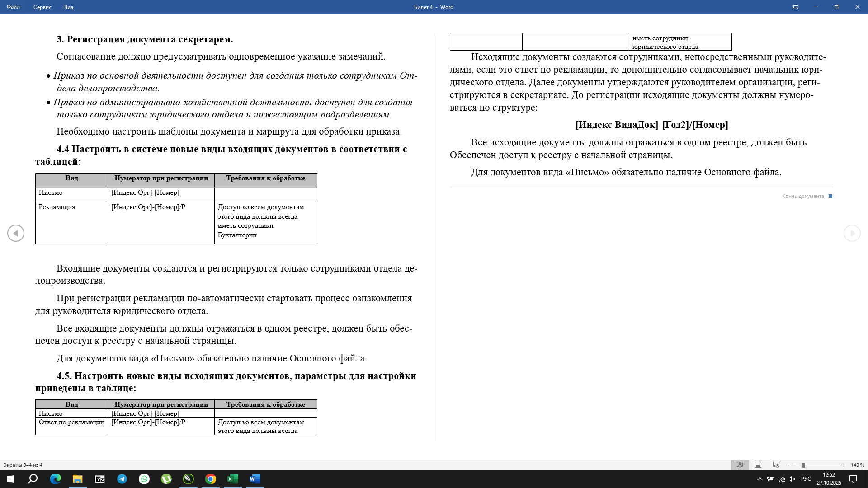
Task: Open the Файл menu
Action: click(x=13, y=7)
